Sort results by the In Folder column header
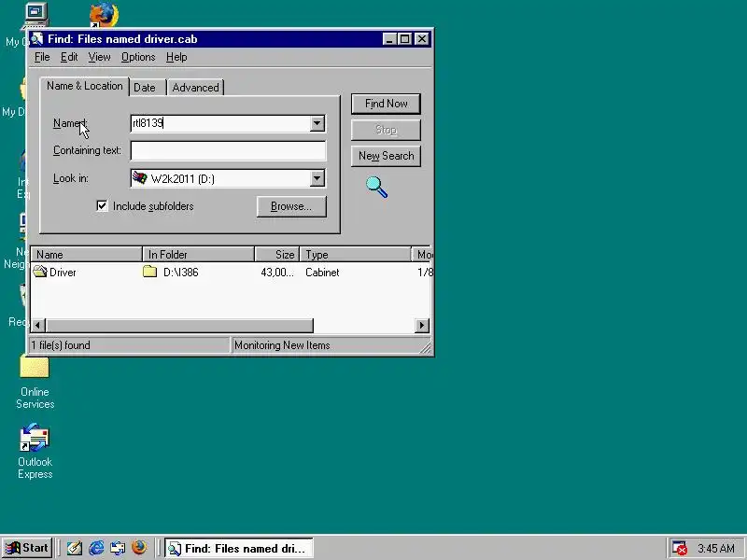This screenshot has height=560, width=747. coord(198,254)
